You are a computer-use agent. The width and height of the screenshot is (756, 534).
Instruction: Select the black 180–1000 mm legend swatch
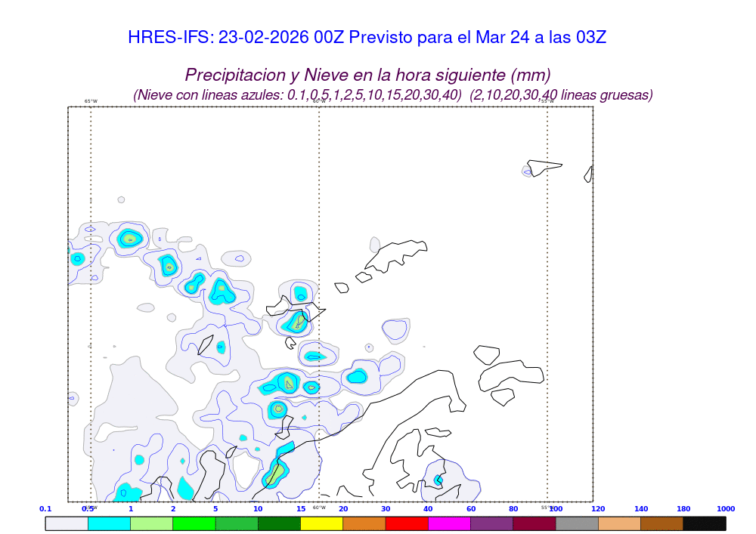704,523
